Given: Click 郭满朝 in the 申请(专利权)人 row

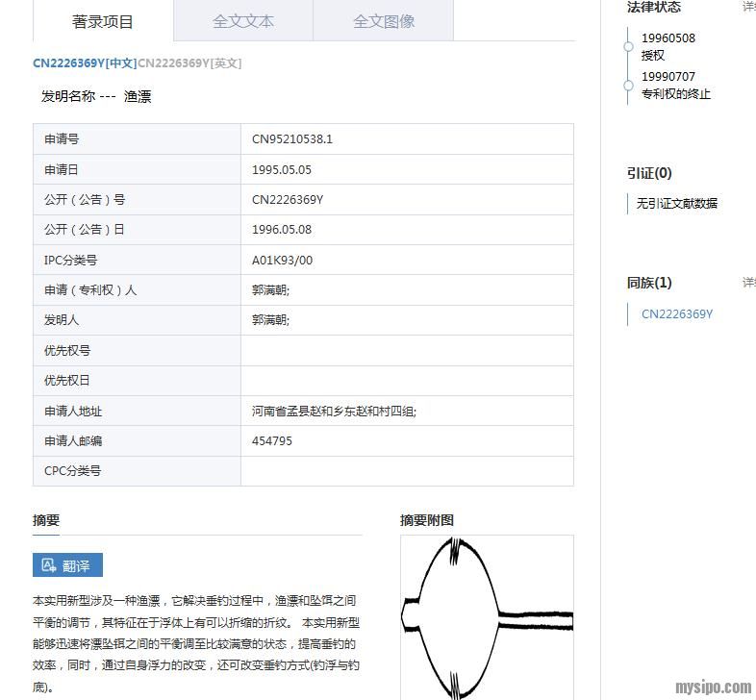Looking at the screenshot, I should click(270, 290).
